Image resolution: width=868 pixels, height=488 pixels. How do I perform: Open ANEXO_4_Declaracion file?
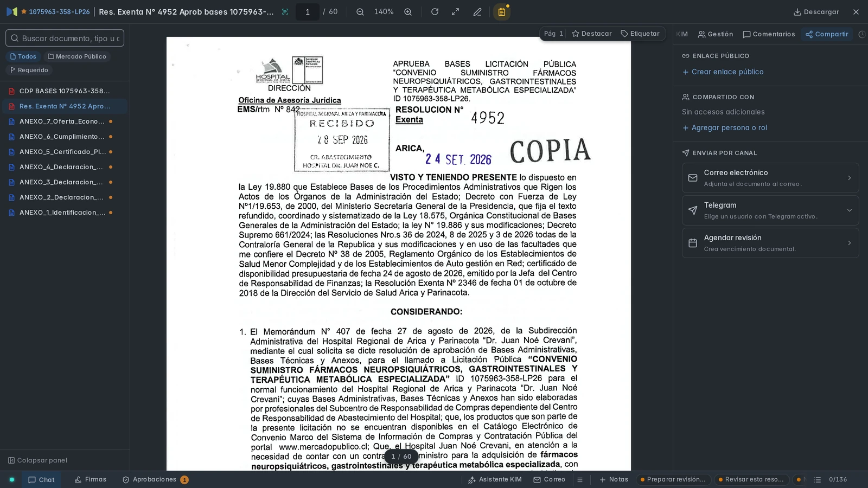coord(65,167)
